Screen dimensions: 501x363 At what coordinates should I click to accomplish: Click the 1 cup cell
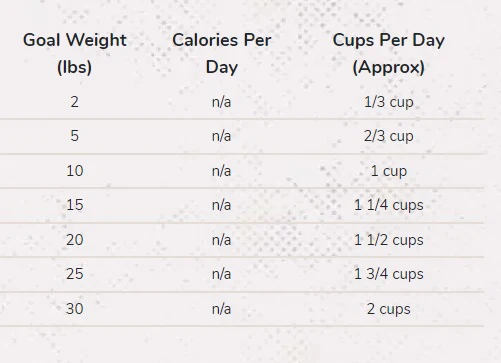pos(389,171)
